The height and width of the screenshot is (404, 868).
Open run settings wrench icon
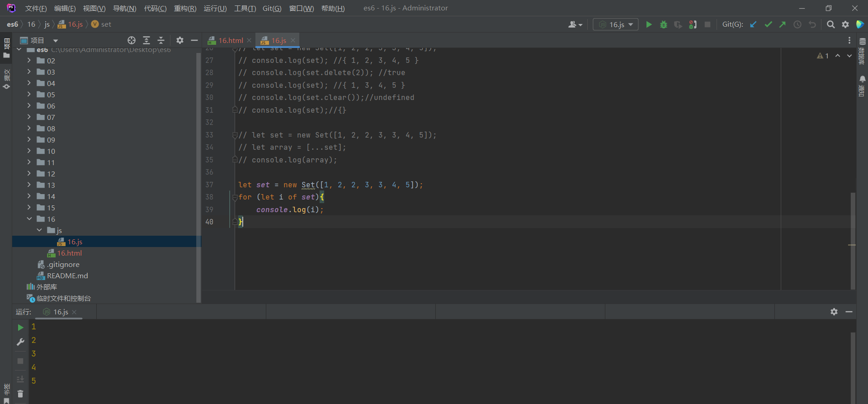point(20,342)
